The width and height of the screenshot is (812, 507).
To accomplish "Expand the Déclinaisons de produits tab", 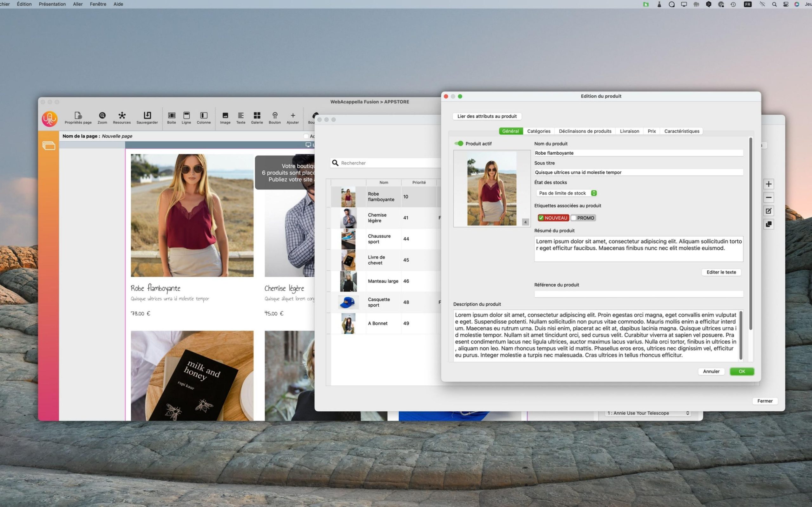I will pyautogui.click(x=585, y=131).
